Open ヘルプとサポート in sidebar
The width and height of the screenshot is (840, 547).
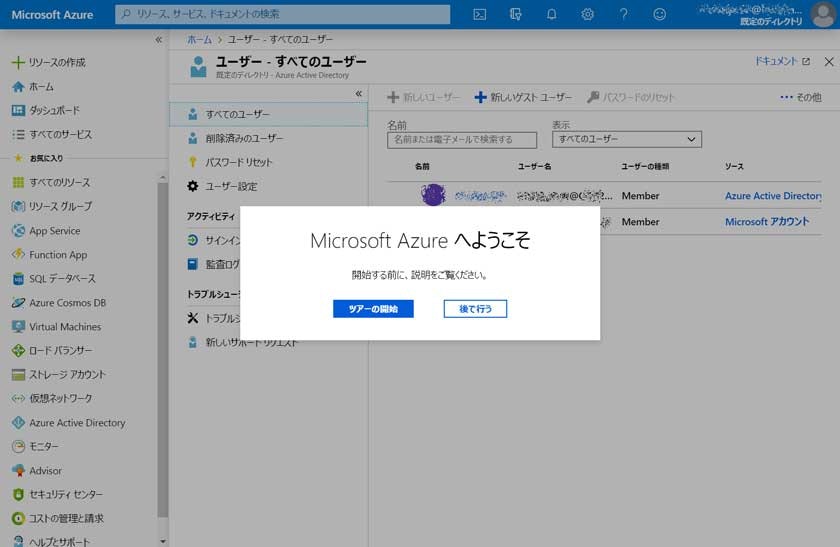click(59, 541)
